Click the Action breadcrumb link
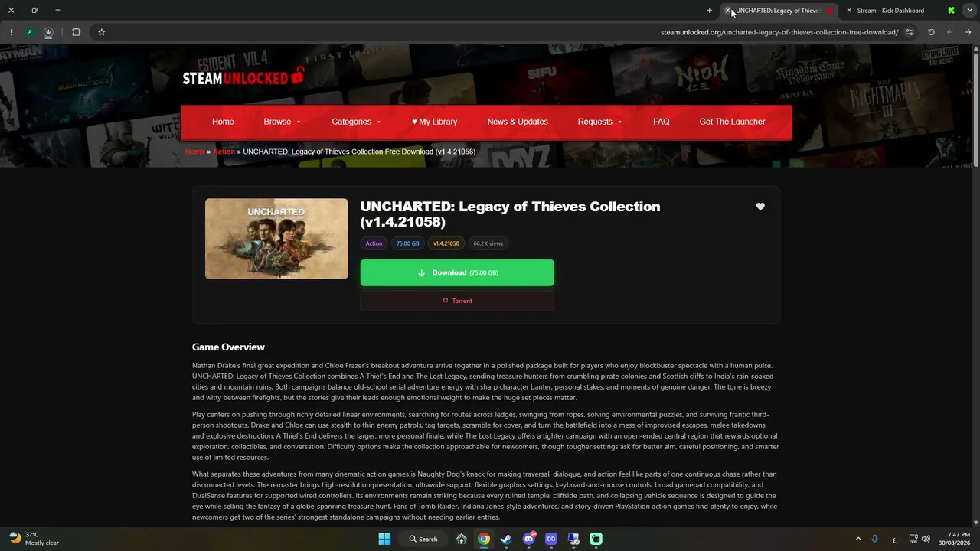 tap(224, 152)
